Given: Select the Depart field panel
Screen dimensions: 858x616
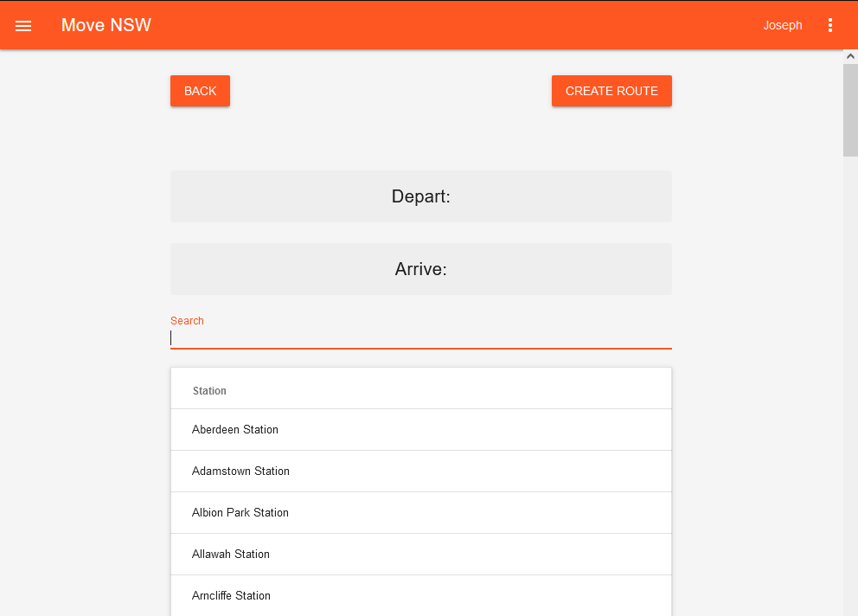Looking at the screenshot, I should 420,196.
